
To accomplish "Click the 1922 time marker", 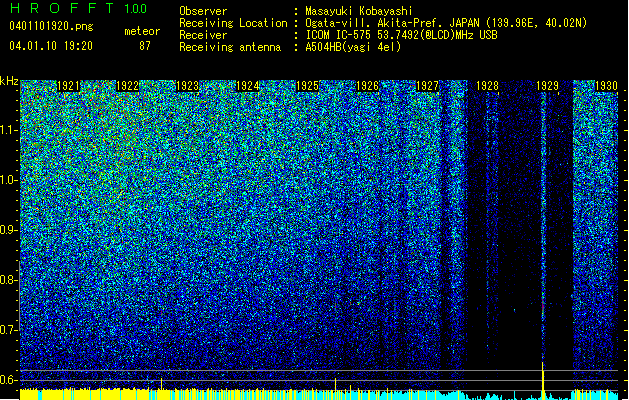I will tap(128, 86).
